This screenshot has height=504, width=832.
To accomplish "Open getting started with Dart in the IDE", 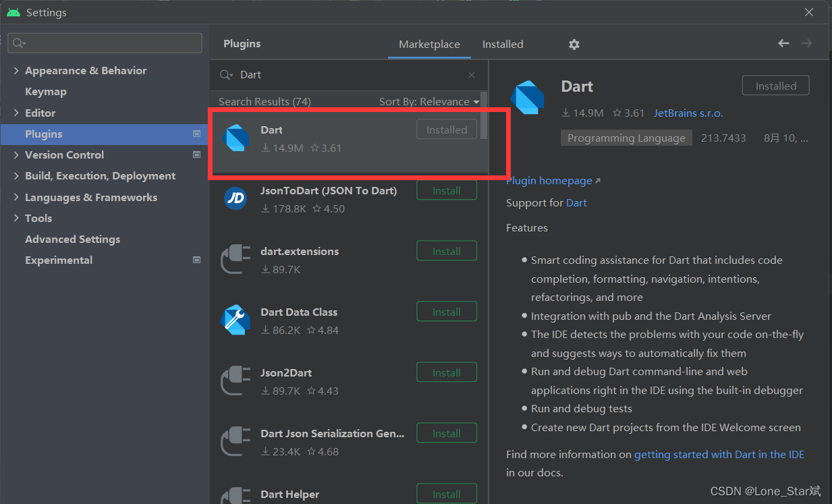I will (x=719, y=455).
